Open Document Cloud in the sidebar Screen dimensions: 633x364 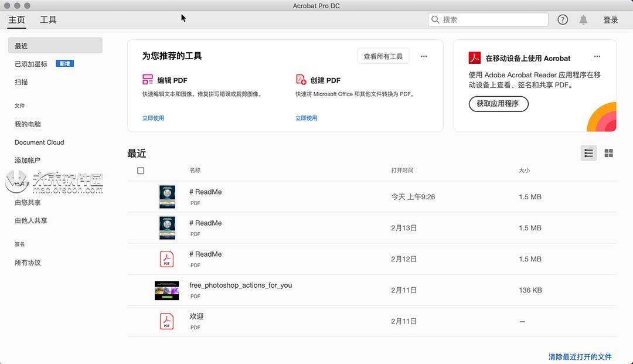pyautogui.click(x=39, y=142)
